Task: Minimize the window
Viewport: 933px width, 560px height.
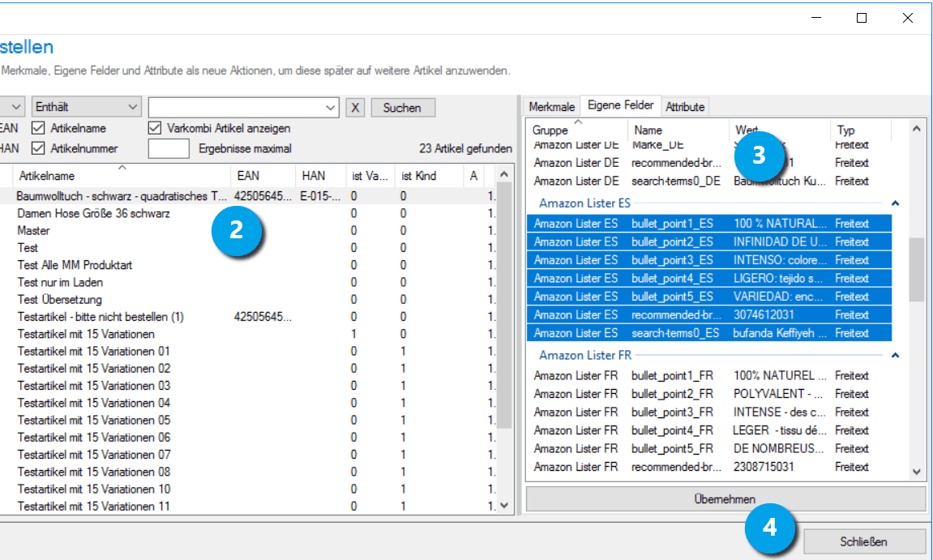Action: click(815, 18)
